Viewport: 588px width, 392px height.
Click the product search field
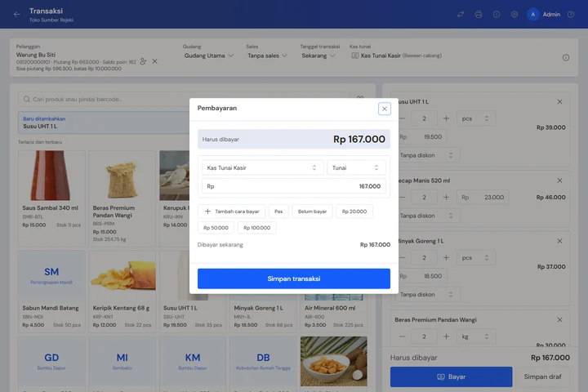tap(184, 99)
